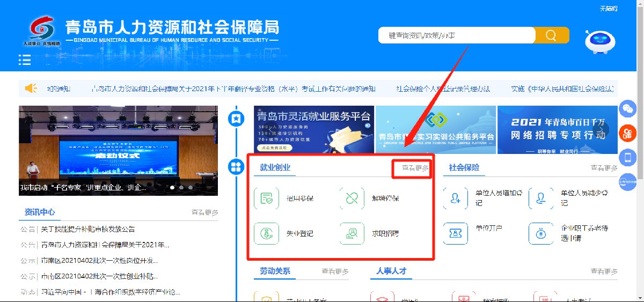Click the magnifier search button
The height and width of the screenshot is (302, 644).
(x=552, y=35)
